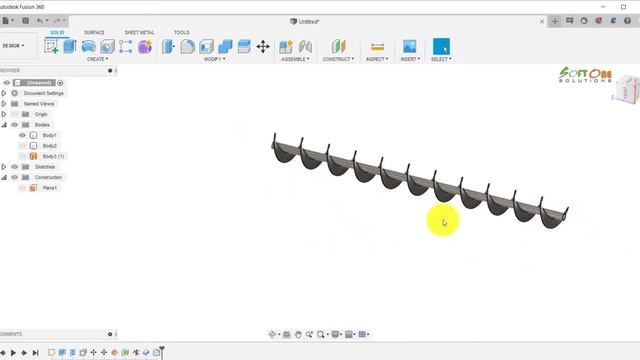This screenshot has width=640, height=360.
Task: Expand the Sketches folder
Action: pyautogui.click(x=4, y=167)
